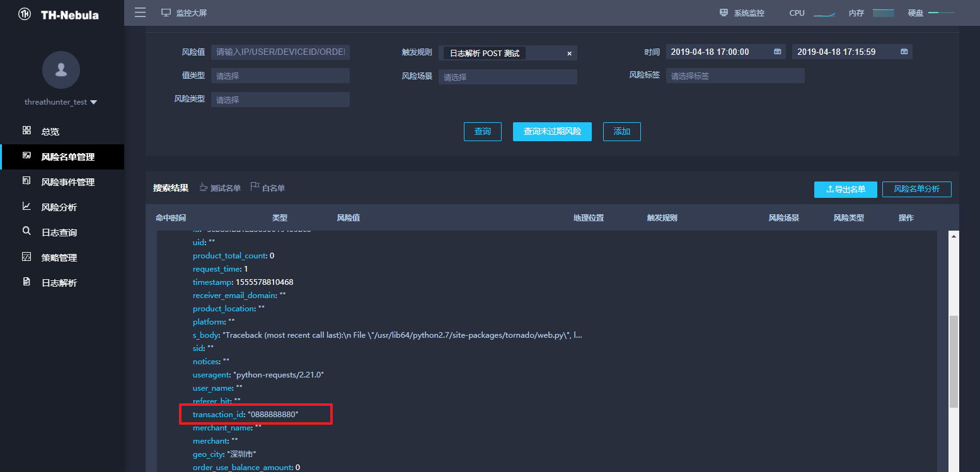Open the 监控大屏 monitor screen
Viewport: 980px width, 472px height.
[184, 13]
